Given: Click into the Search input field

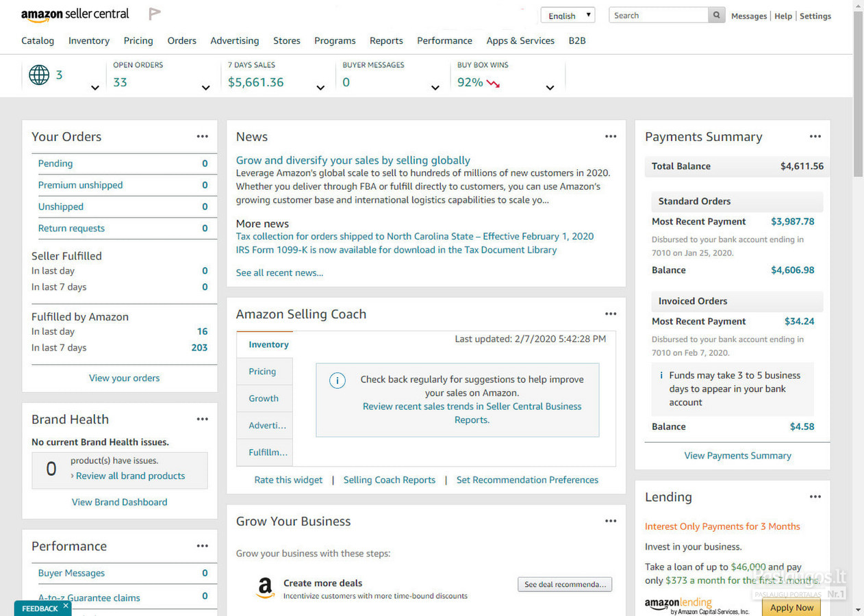Looking at the screenshot, I should coord(659,15).
